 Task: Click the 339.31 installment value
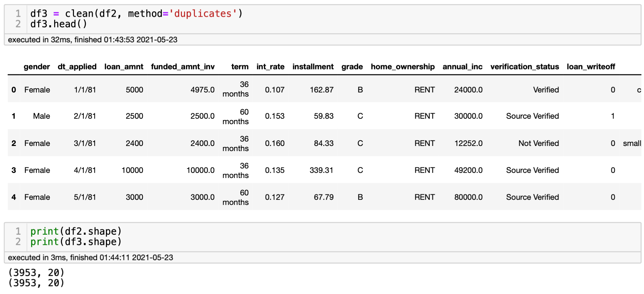tap(321, 170)
